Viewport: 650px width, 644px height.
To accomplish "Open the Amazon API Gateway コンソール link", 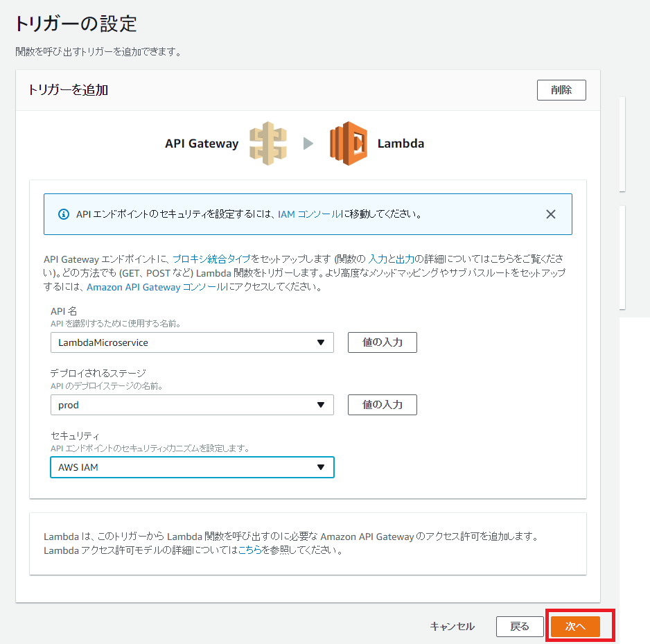I will (x=157, y=287).
